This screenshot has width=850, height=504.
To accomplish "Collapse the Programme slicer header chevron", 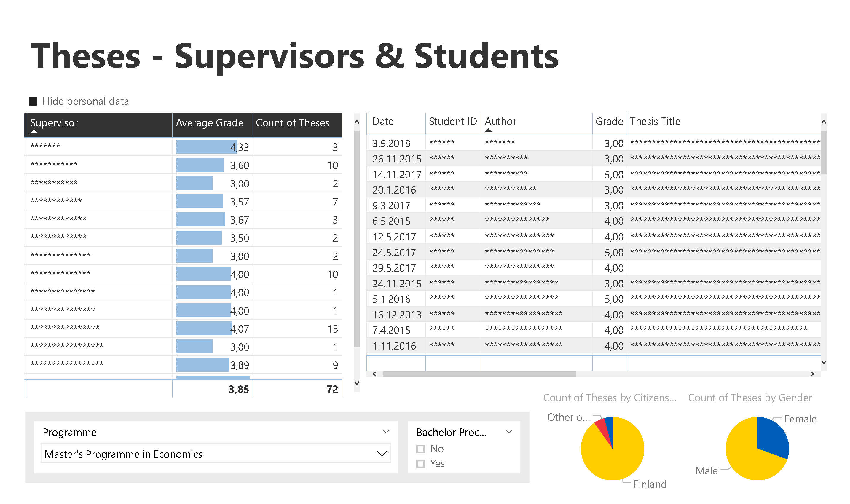I will [x=386, y=432].
